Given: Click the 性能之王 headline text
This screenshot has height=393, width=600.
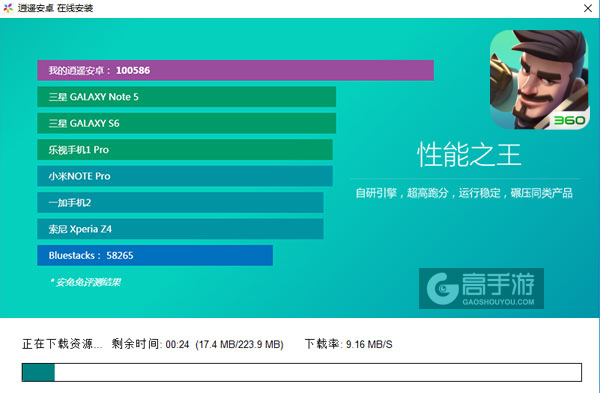Looking at the screenshot, I should pos(469,155).
